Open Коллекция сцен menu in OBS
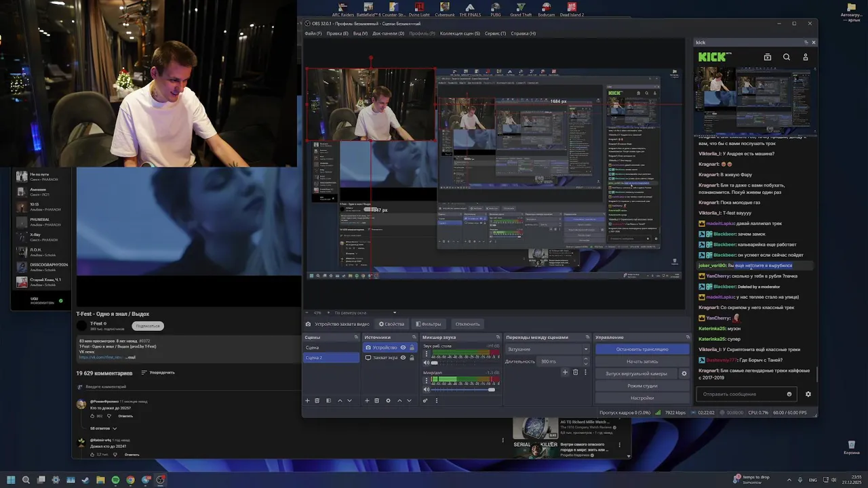Image resolution: width=868 pixels, height=488 pixels. (460, 33)
